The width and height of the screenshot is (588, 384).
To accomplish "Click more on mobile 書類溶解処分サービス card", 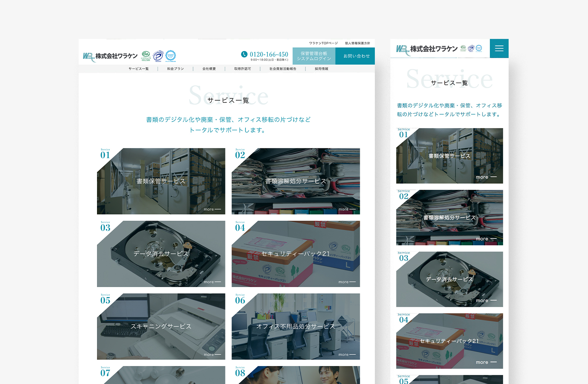I will click(486, 239).
